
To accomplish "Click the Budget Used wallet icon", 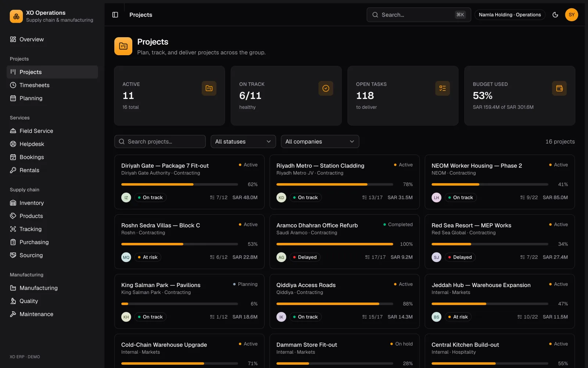I will coord(559,88).
